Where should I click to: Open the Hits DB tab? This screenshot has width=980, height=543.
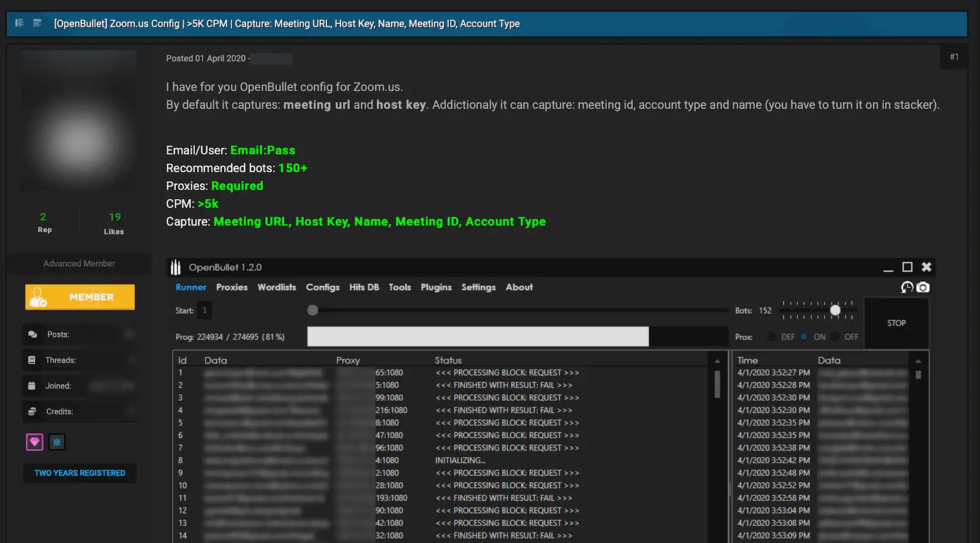pyautogui.click(x=364, y=287)
